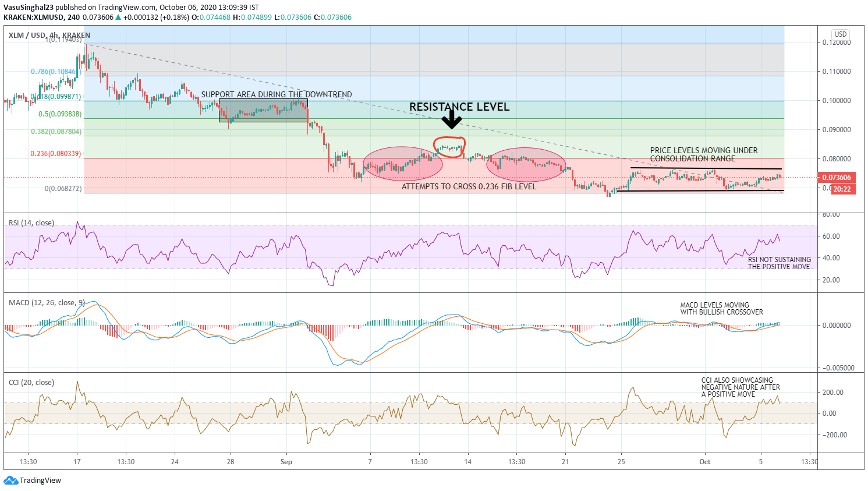Click the VasuSinghal23 author name
The width and height of the screenshot is (868, 491).
[x=29, y=8]
